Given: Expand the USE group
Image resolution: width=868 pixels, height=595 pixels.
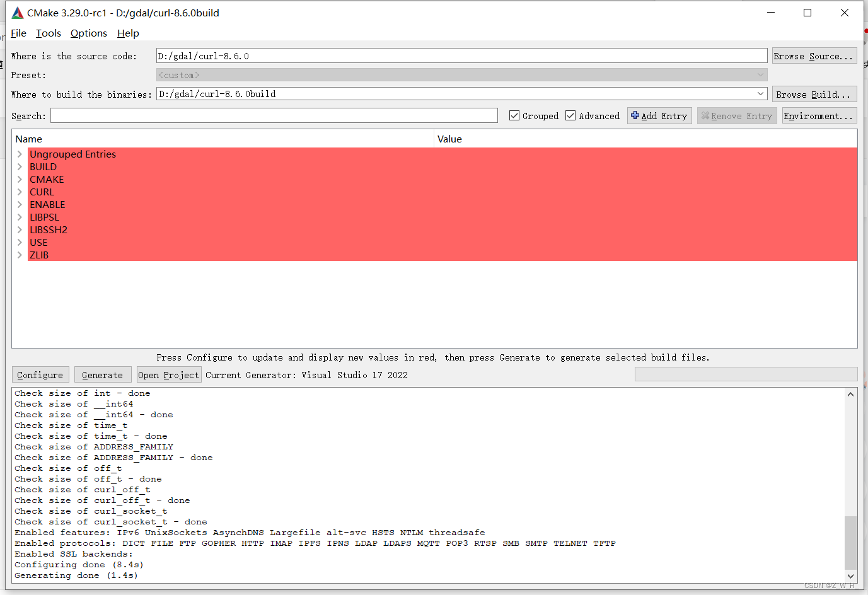Looking at the screenshot, I should (x=20, y=242).
